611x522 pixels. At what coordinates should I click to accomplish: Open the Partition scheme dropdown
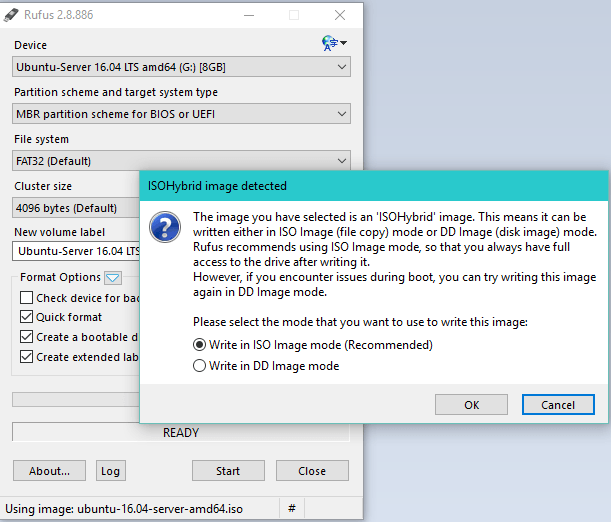click(181, 114)
